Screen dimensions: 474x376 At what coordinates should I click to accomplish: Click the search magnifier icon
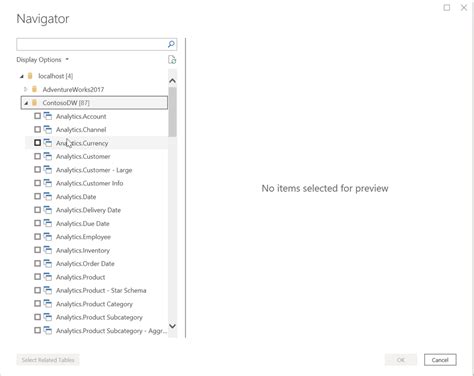point(171,44)
